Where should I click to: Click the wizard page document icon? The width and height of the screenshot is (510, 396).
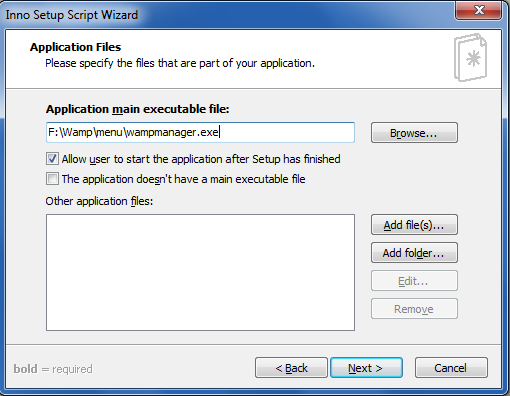[470, 58]
